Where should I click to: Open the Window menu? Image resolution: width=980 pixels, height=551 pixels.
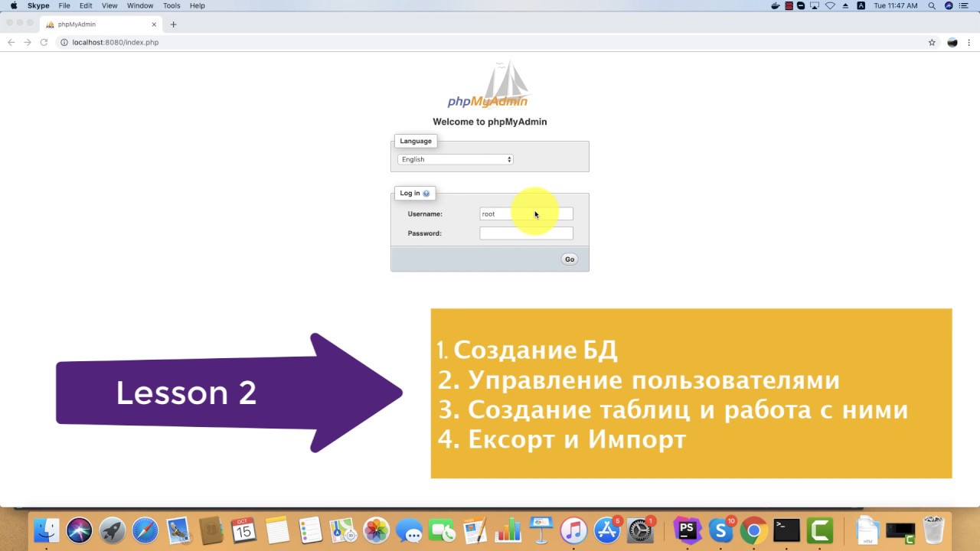(x=140, y=5)
